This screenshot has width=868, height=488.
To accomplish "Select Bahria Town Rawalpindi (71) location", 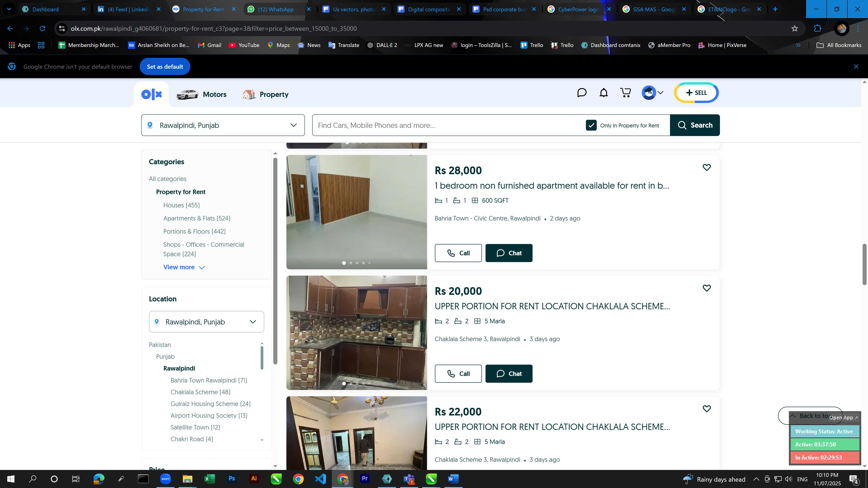I will (x=209, y=380).
